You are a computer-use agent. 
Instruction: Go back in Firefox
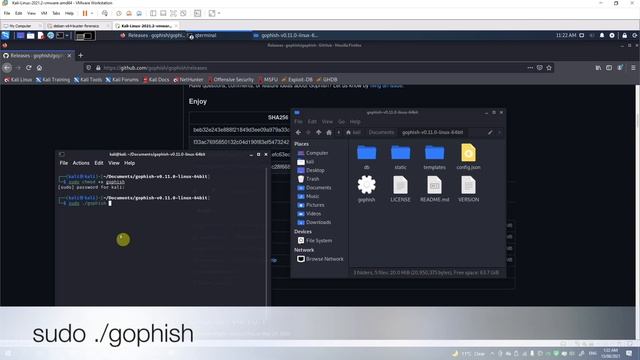(7, 68)
